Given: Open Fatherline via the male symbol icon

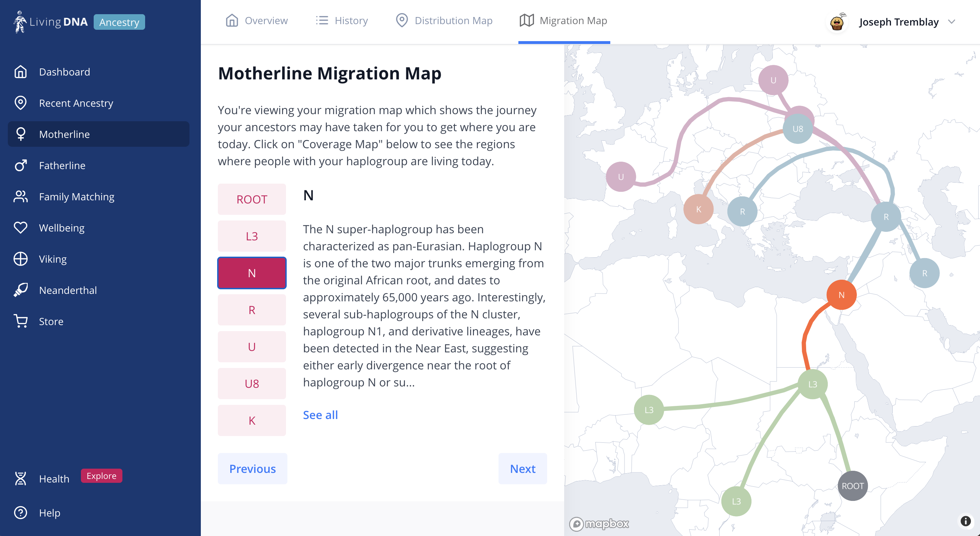Looking at the screenshot, I should pos(21,165).
